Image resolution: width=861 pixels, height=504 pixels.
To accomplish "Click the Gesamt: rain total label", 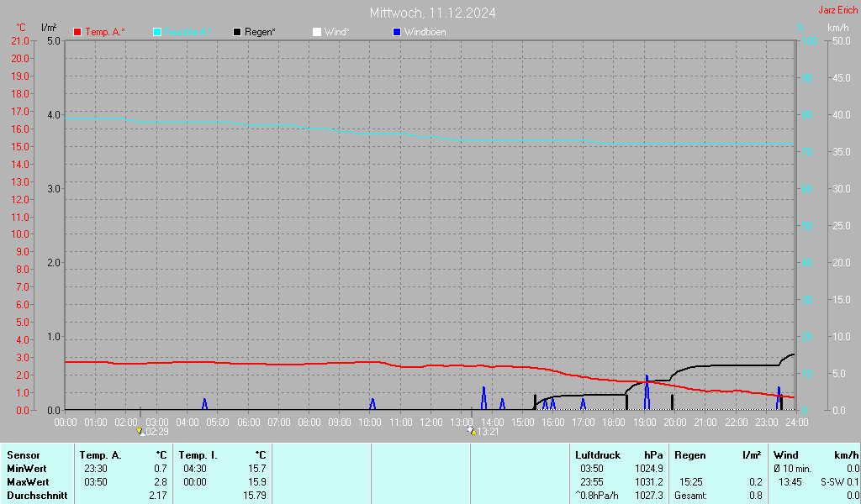I will click(x=689, y=496).
